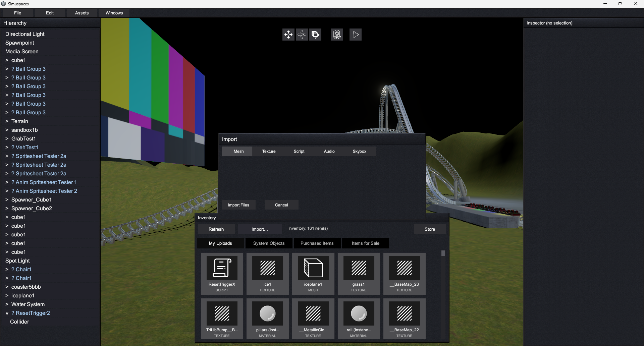Select the Scale cube tool
644x346 pixels.
click(315, 35)
